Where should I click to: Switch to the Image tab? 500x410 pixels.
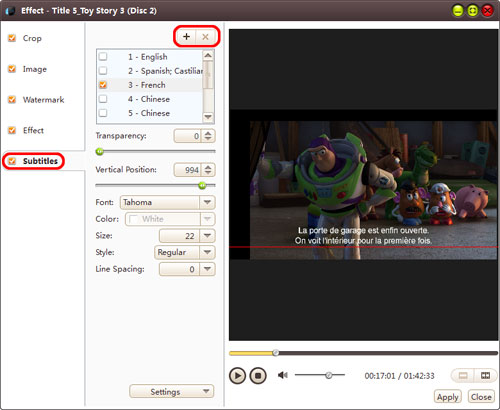pos(35,69)
